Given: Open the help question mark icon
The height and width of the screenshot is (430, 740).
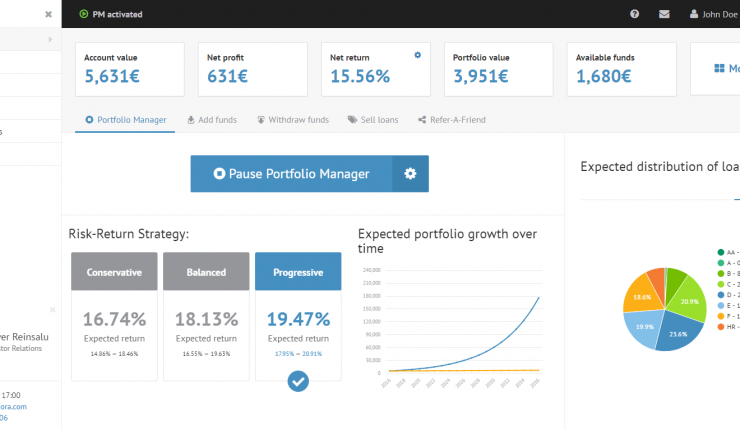Looking at the screenshot, I should 635,14.
